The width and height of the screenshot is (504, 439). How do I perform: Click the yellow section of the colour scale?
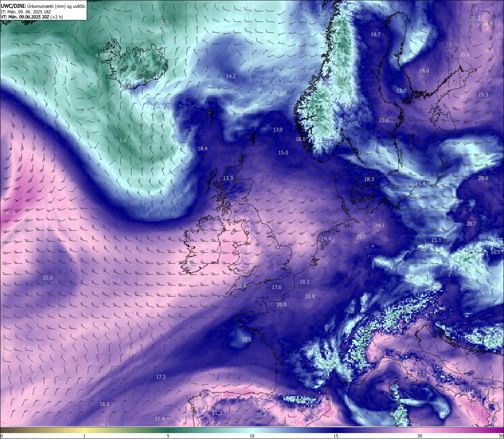[85, 430]
